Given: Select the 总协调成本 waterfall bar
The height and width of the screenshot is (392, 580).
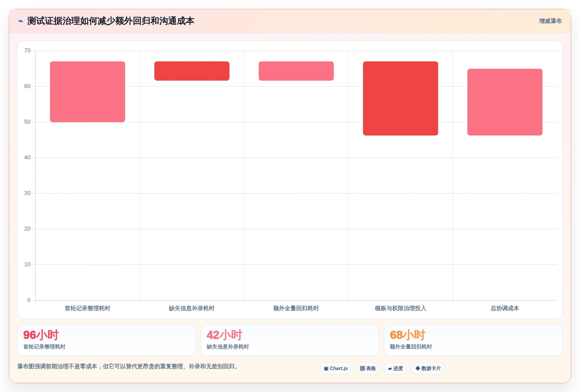Looking at the screenshot, I should coord(505,102).
